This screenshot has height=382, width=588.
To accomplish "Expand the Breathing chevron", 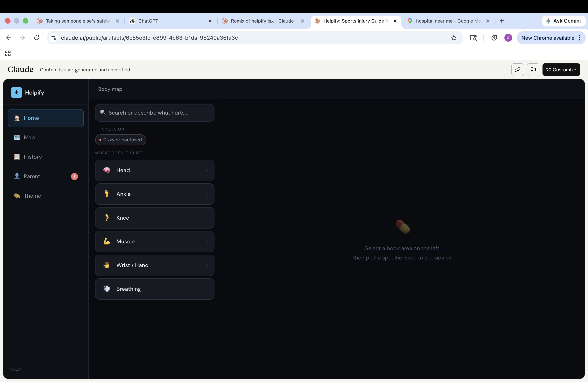I will click(x=207, y=289).
